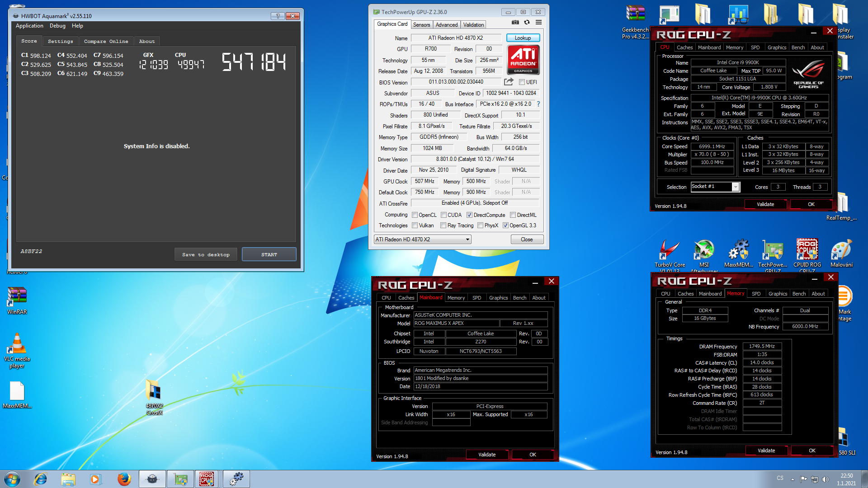Click OK in the Memory CPU-Z window
Viewport: 868px width, 488px height.
812,450
